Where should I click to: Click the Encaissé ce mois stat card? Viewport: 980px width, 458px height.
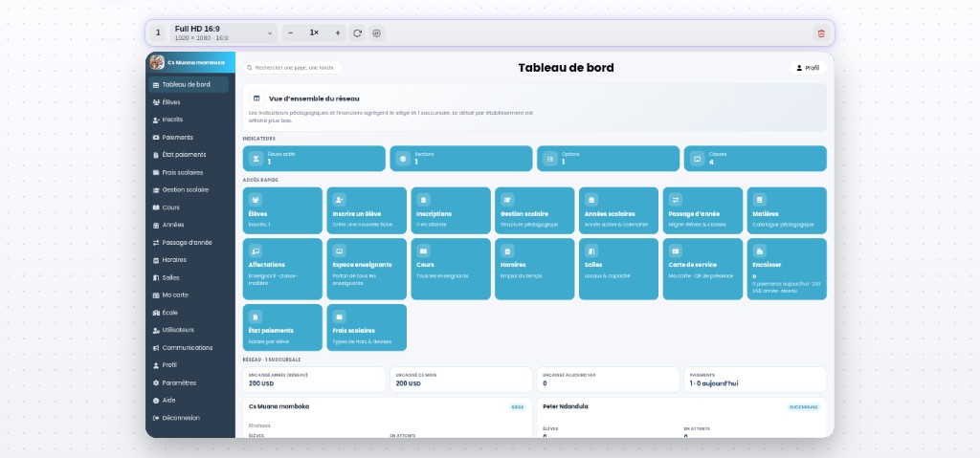[x=461, y=380]
